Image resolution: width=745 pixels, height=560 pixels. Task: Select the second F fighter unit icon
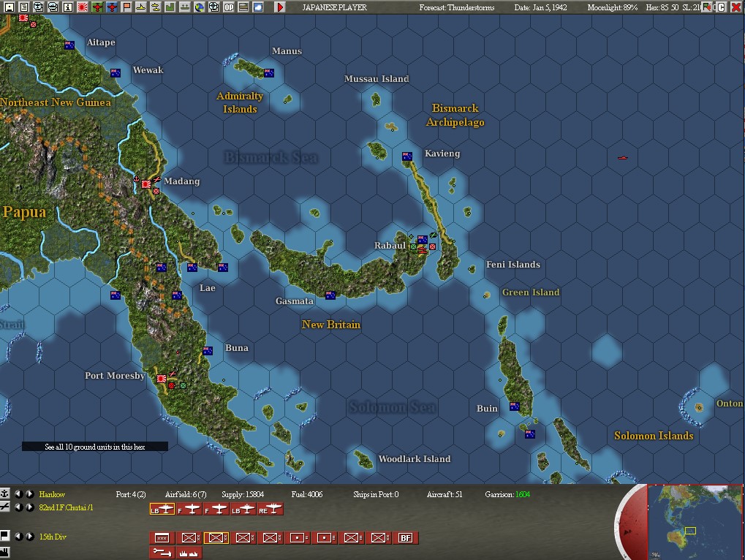[216, 509]
